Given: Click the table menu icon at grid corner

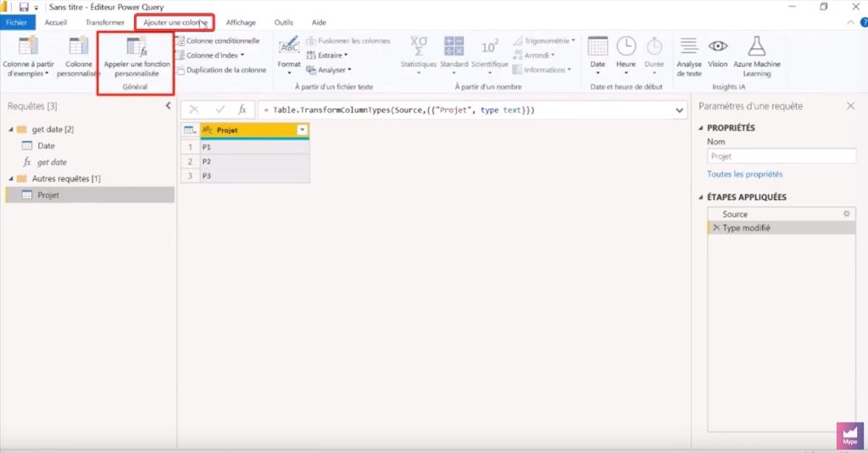Looking at the screenshot, I should coord(190,130).
